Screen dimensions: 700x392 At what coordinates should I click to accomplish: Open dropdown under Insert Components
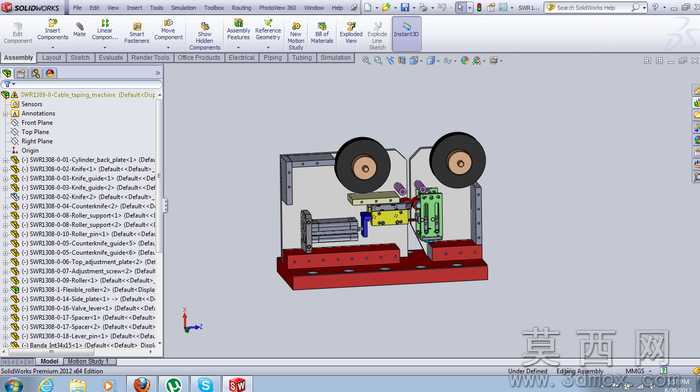[x=53, y=47]
